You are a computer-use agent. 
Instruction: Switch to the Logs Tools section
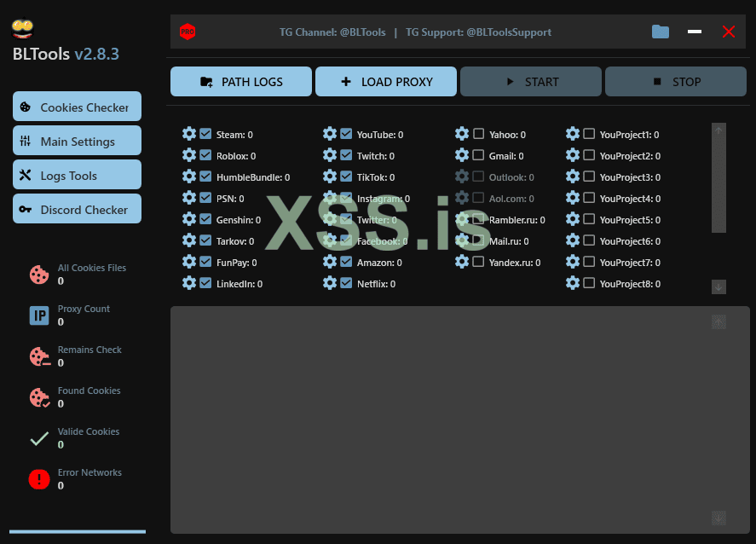point(77,176)
